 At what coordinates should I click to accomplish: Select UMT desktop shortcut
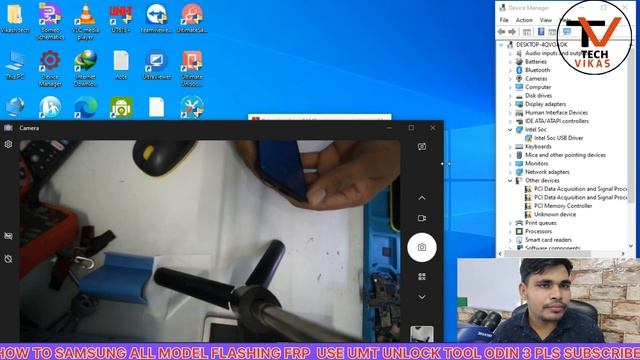pos(121,18)
